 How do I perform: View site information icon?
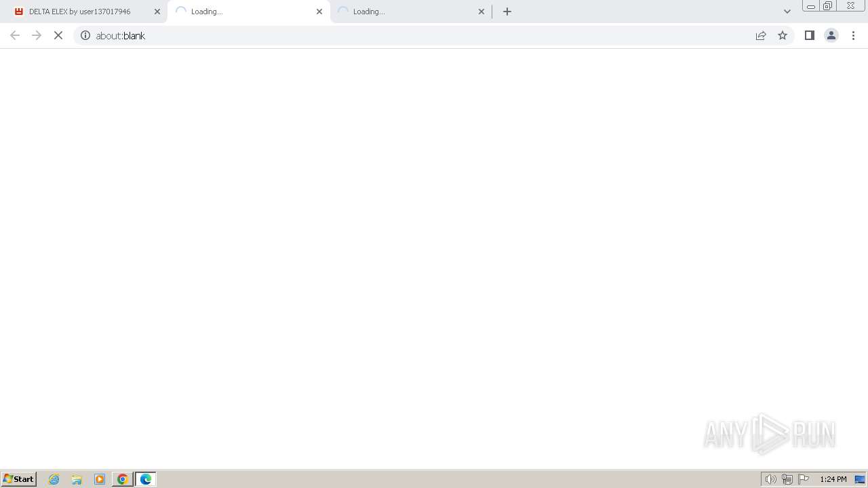pyautogui.click(x=85, y=35)
